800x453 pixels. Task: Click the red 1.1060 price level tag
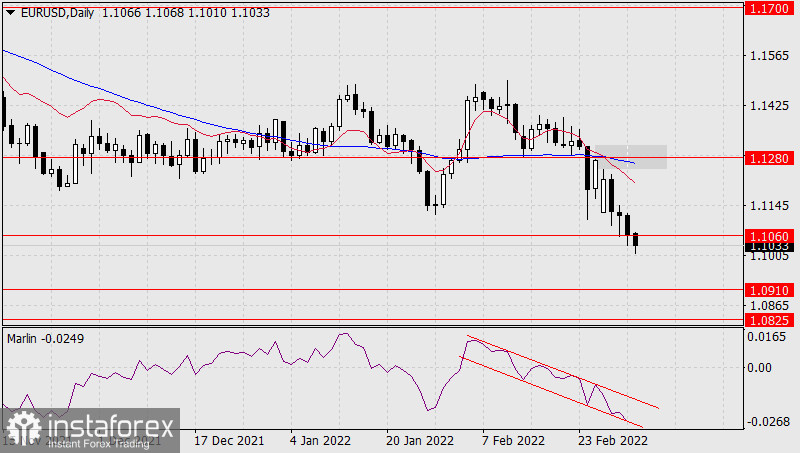pos(769,235)
